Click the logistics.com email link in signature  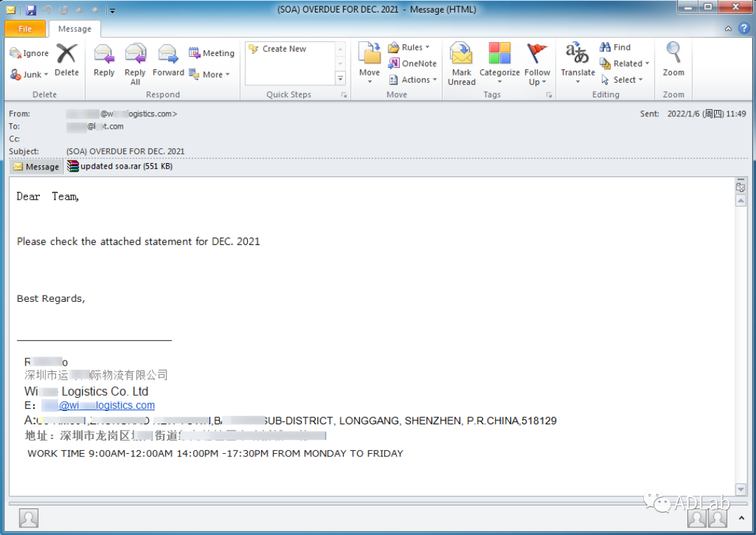106,405
